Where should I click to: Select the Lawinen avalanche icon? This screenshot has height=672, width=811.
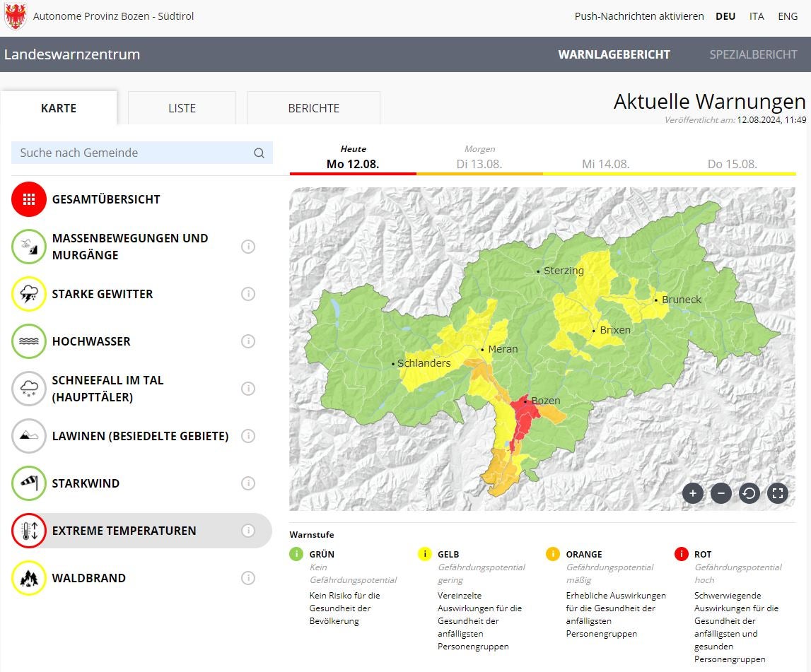29,436
